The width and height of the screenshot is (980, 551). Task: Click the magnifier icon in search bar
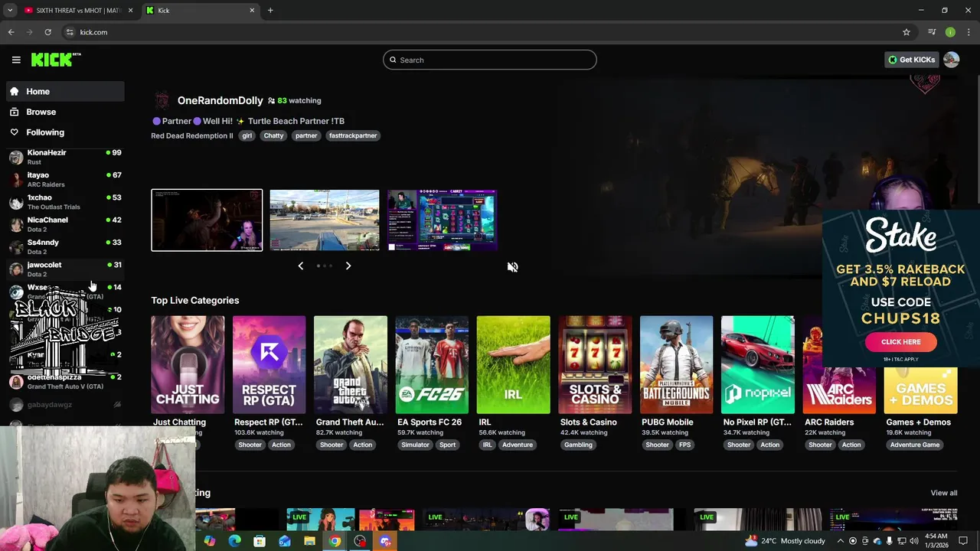click(x=393, y=60)
